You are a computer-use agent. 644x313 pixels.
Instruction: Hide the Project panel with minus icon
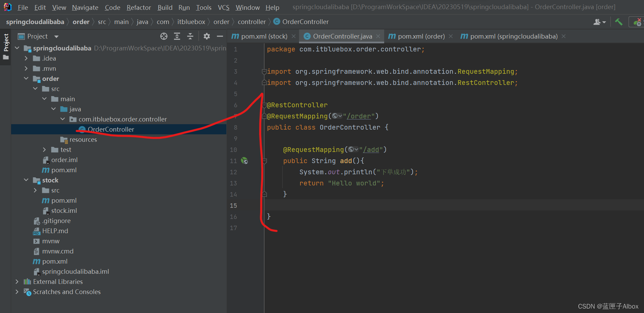220,36
